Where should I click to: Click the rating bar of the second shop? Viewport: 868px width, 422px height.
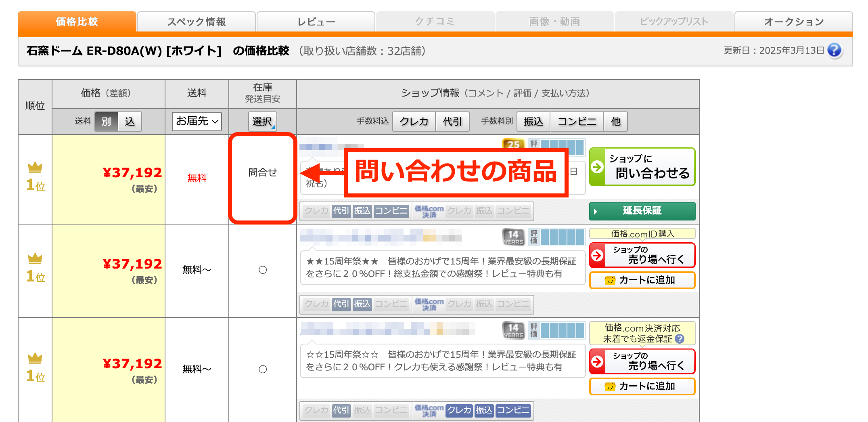click(562, 237)
